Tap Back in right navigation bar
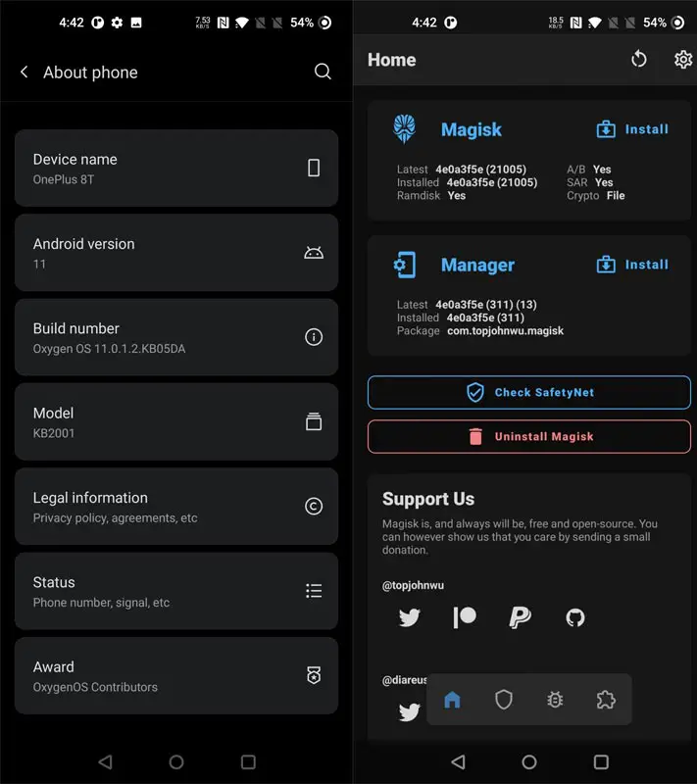 [458, 761]
